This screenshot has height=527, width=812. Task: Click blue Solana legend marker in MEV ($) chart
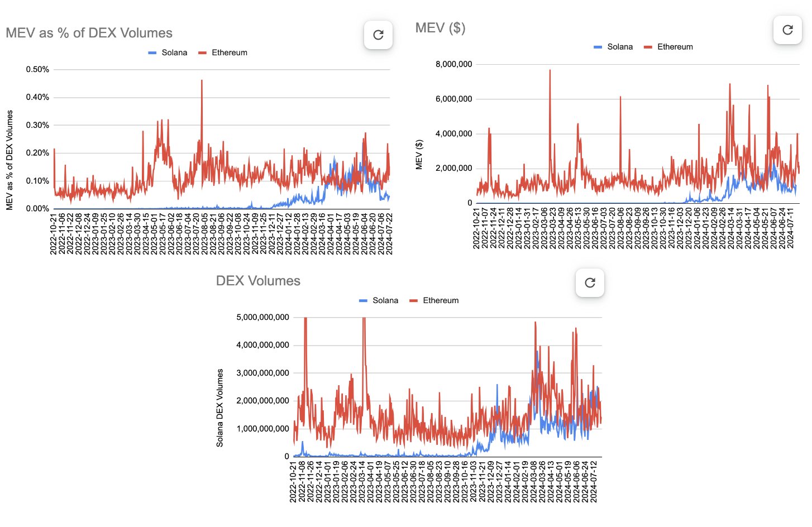(x=598, y=47)
